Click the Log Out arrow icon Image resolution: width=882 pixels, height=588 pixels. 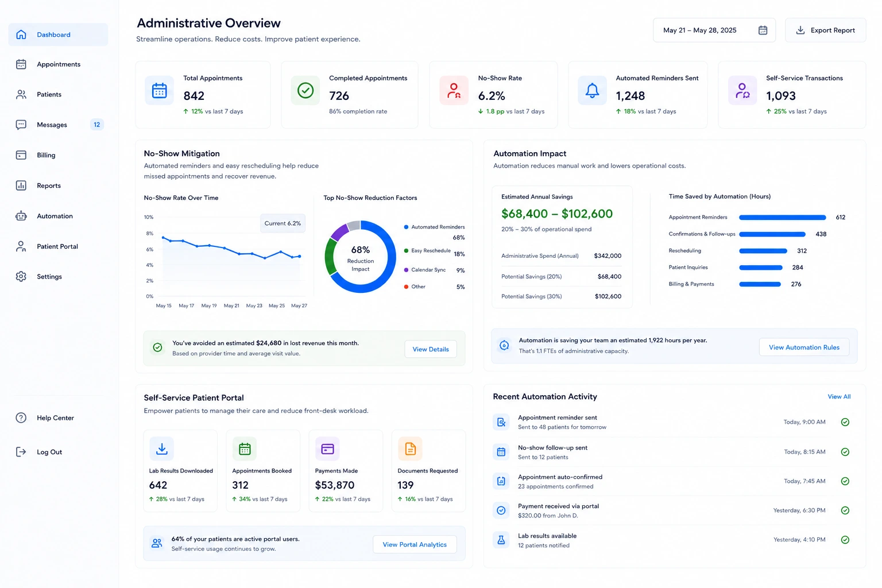21,452
